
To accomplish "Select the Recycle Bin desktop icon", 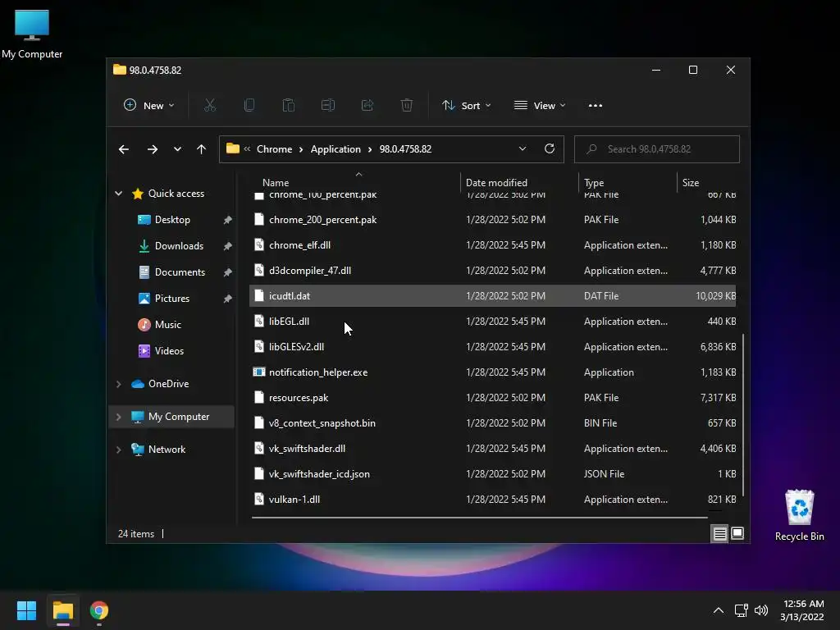I will 799,515.
